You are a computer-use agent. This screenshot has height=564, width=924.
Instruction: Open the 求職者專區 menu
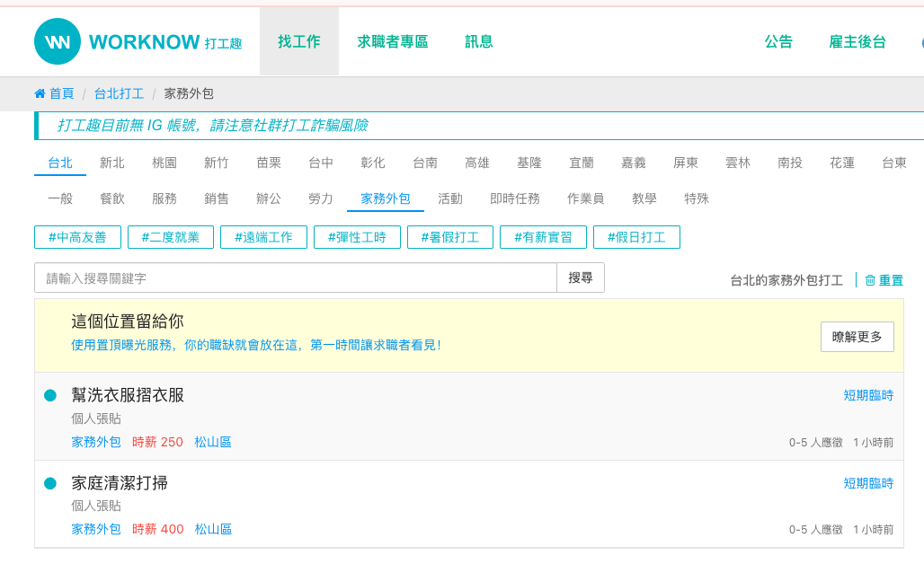[x=393, y=41]
